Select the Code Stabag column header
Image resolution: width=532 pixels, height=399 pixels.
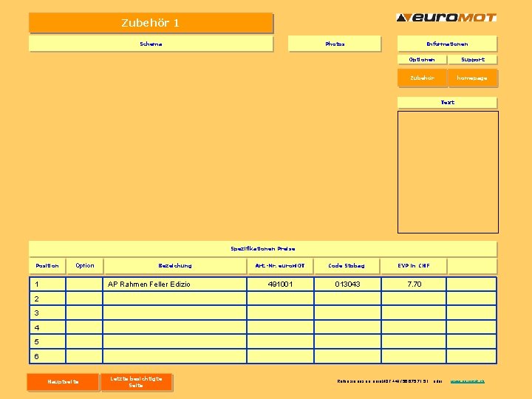pos(347,266)
